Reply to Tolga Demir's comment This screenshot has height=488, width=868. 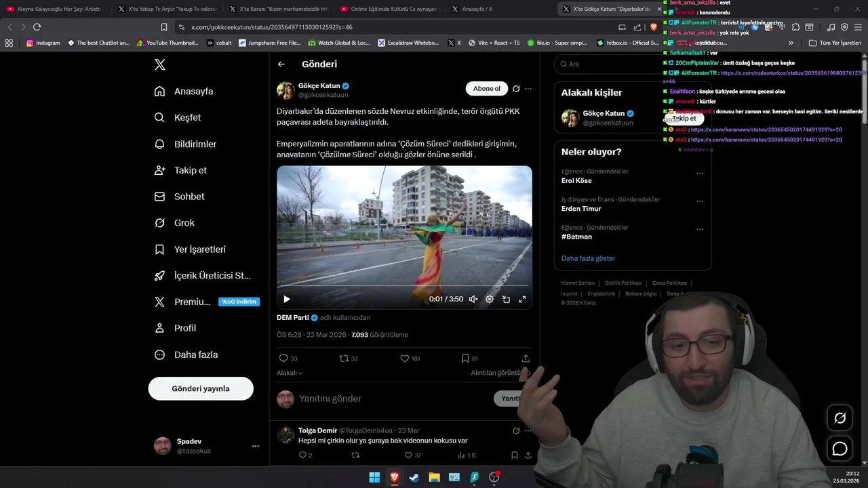pos(305,455)
